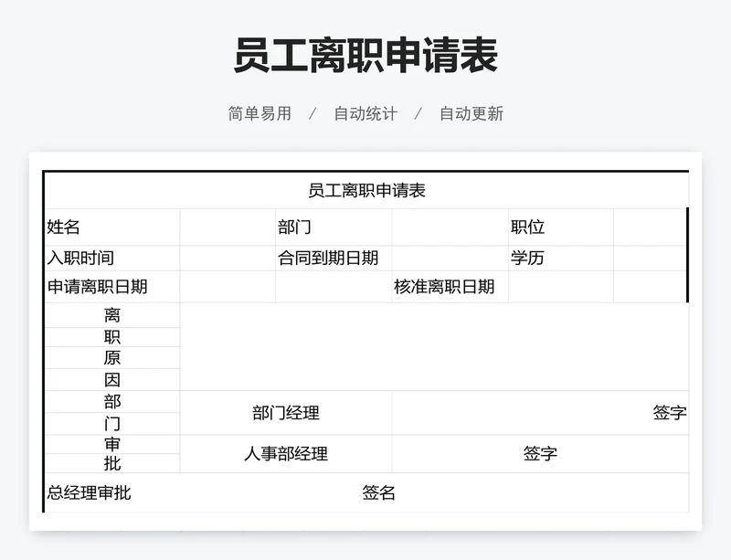This screenshot has height=560, width=731.
Task: Select the vertical cell with character 原
Action: tap(112, 357)
